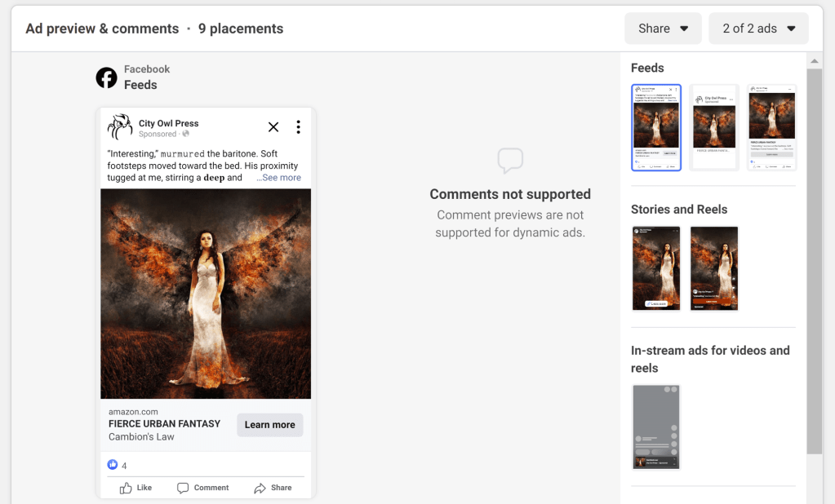Click the blue like reaction count icon

pyautogui.click(x=113, y=465)
